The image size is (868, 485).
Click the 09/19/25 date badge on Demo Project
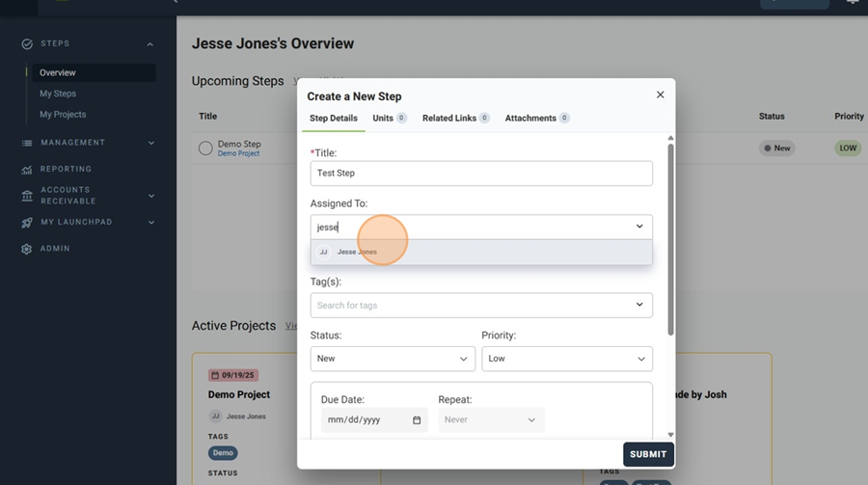tap(233, 375)
